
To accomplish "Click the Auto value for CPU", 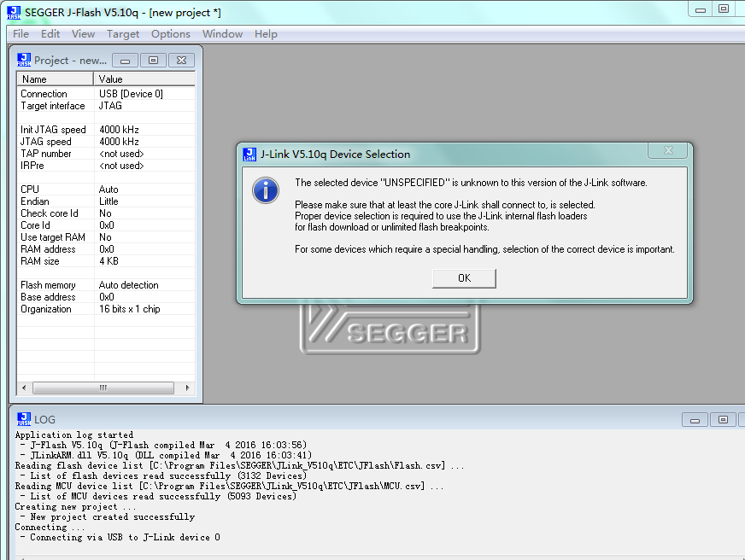I will tap(109, 190).
